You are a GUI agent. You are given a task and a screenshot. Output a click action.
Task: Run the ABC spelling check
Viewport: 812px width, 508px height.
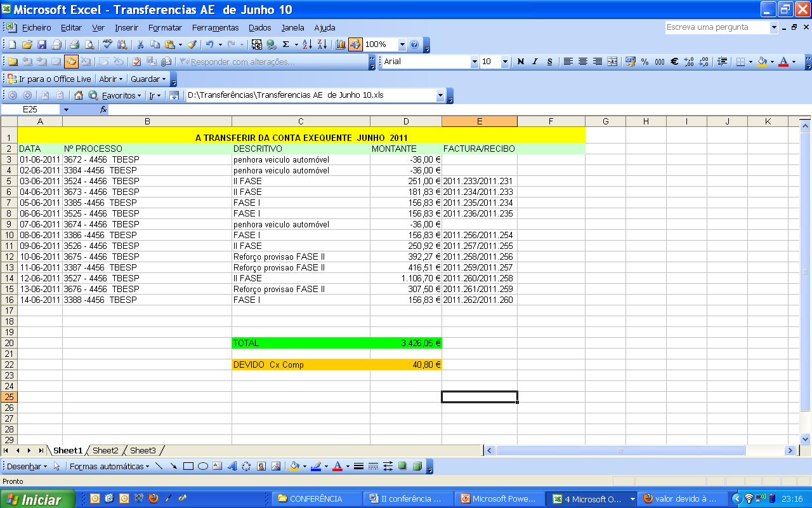click(x=108, y=44)
